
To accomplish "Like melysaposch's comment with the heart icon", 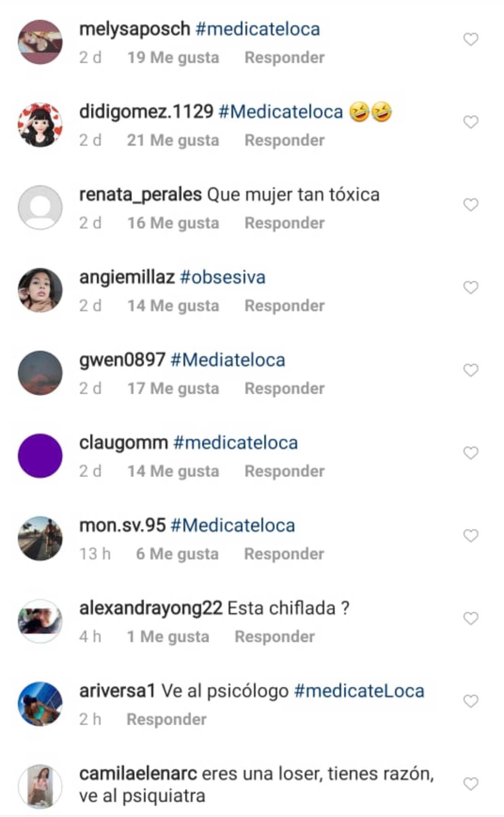I will click(471, 39).
